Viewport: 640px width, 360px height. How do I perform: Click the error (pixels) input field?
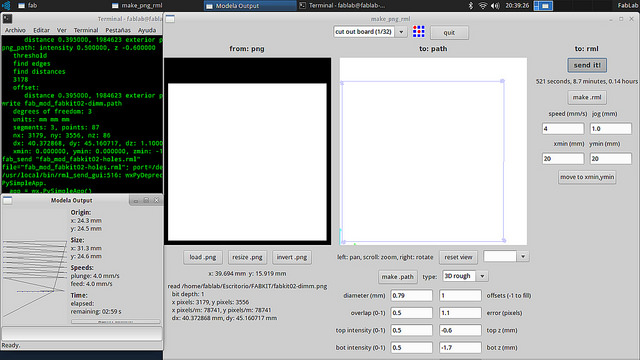[x=460, y=313]
